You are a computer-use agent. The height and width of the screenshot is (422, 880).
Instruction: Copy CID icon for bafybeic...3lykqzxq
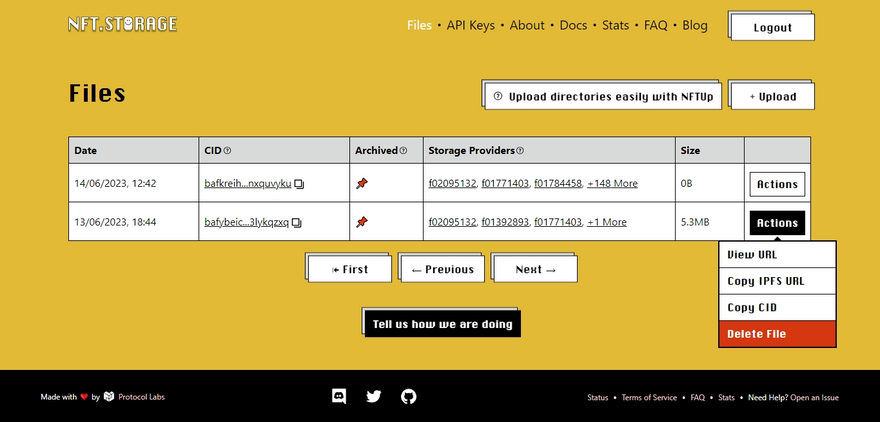[x=297, y=222]
